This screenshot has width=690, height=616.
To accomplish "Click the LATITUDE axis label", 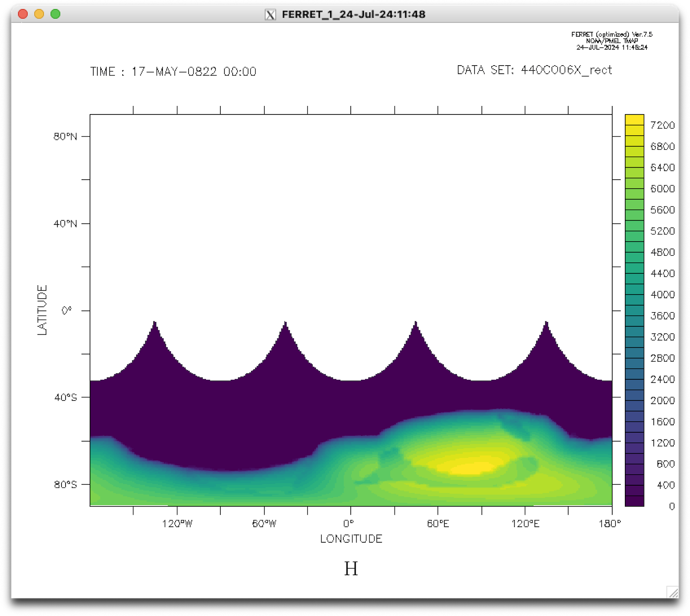I will (x=42, y=310).
